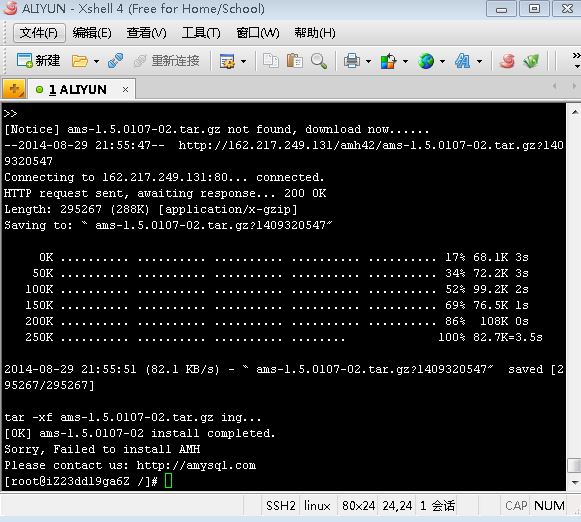This screenshot has height=522, width=581.
Task: Open the 工具(T) menu
Action: click(x=201, y=33)
